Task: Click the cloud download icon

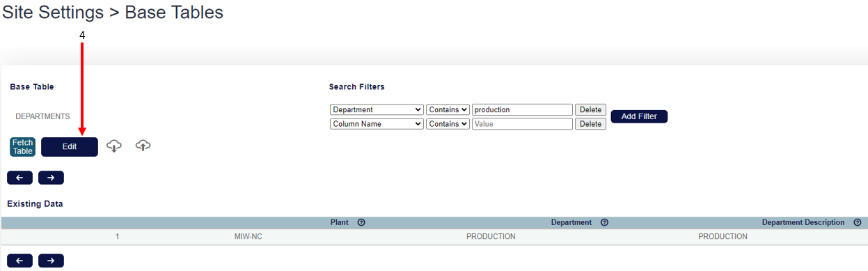Action: 115,146
